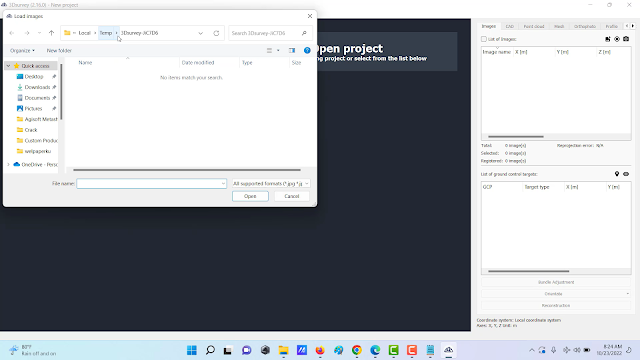The image size is (640, 360).
Task: Open file dialog help icon
Action: [x=307, y=51]
